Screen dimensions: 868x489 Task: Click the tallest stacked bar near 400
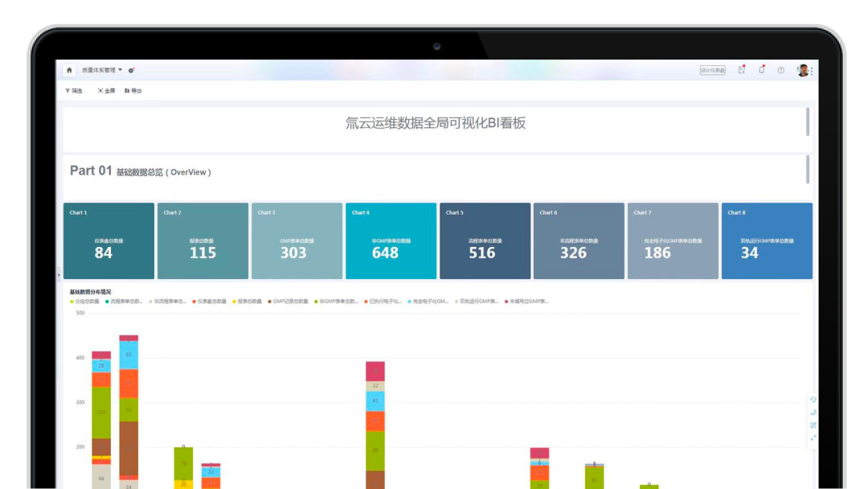click(129, 412)
